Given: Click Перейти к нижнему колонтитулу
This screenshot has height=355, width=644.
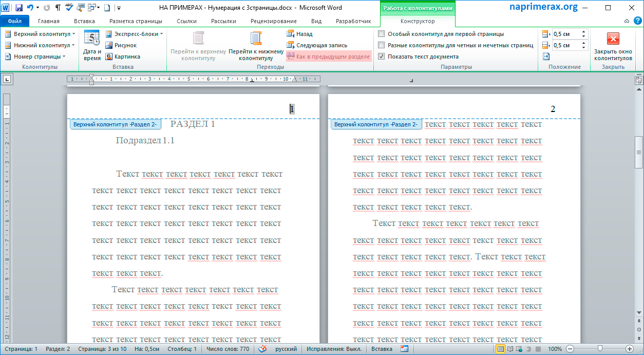Looking at the screenshot, I should 256,46.
